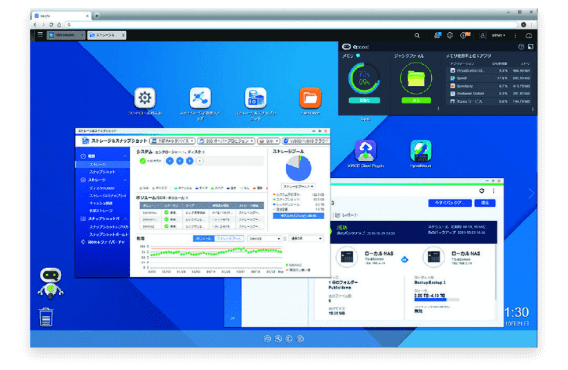
Task: Select the Volume tab above usage chart
Action: pos(204,238)
